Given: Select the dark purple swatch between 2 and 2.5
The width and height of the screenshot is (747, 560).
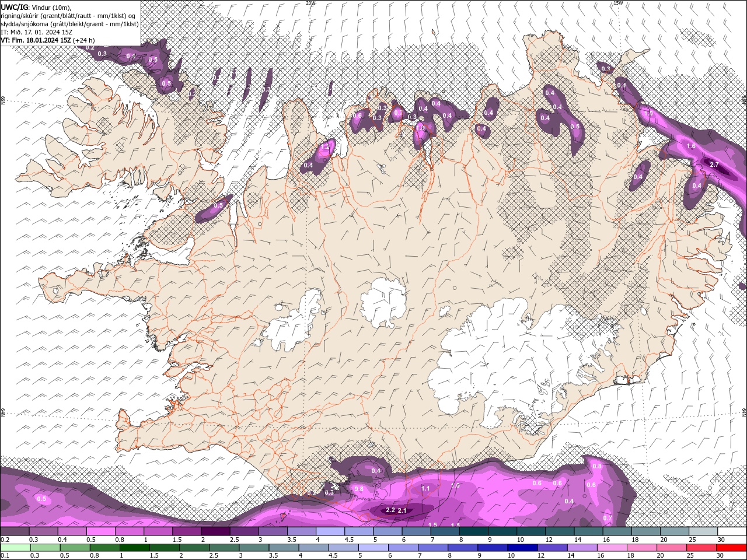Looking at the screenshot, I should pyautogui.click(x=215, y=531).
